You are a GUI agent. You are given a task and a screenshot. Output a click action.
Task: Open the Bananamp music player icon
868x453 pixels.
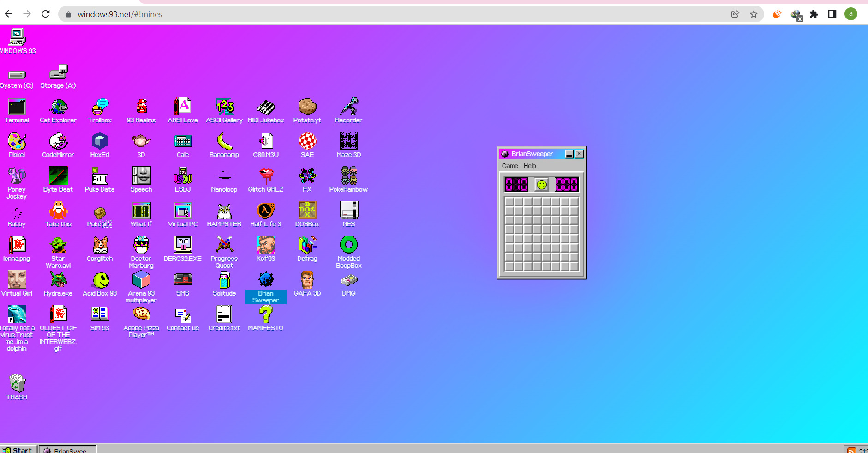pyautogui.click(x=224, y=142)
